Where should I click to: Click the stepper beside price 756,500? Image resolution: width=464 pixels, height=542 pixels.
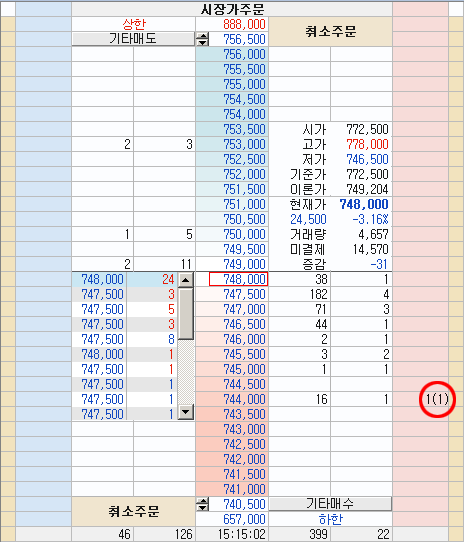(x=202, y=39)
